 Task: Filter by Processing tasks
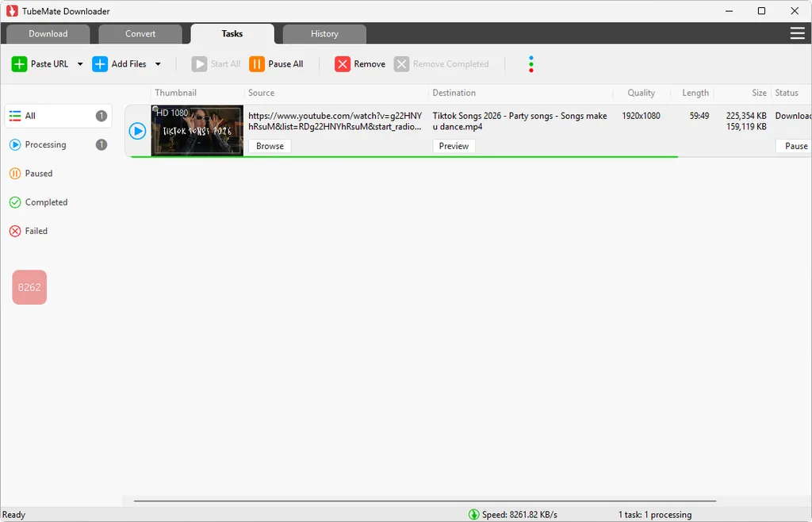(x=58, y=145)
